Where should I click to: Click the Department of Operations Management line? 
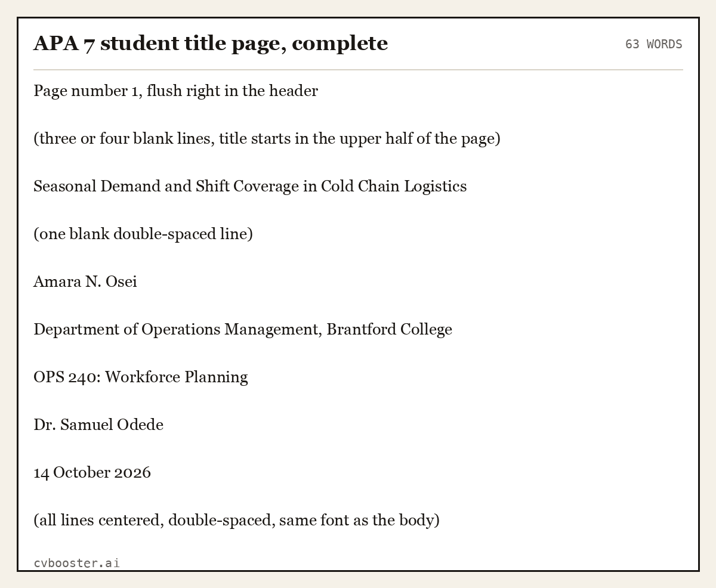tap(243, 329)
